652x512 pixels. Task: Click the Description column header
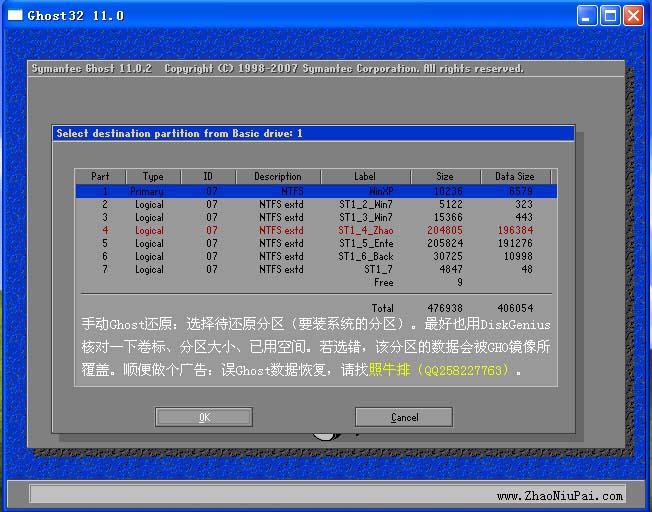pyautogui.click(x=278, y=176)
